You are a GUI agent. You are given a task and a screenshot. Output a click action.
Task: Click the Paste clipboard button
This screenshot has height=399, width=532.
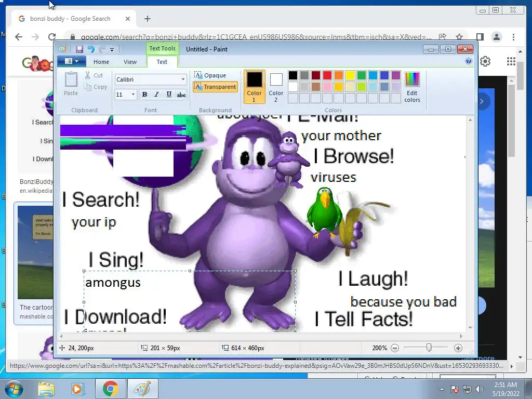tap(71, 84)
